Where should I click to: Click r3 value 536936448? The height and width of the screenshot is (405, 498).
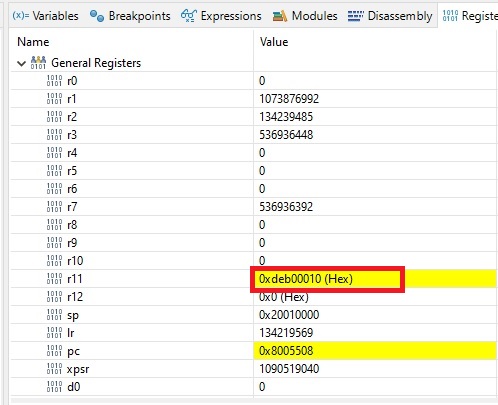(x=286, y=135)
